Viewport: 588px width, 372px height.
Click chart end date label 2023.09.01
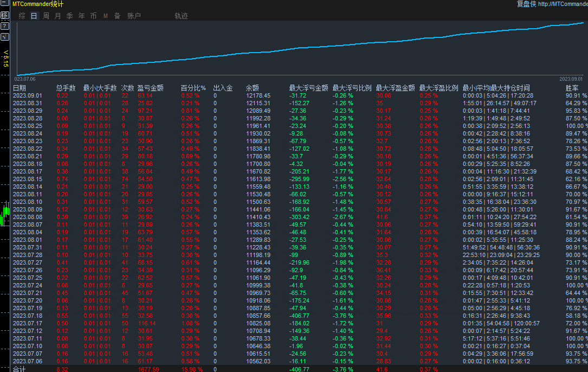571,79
